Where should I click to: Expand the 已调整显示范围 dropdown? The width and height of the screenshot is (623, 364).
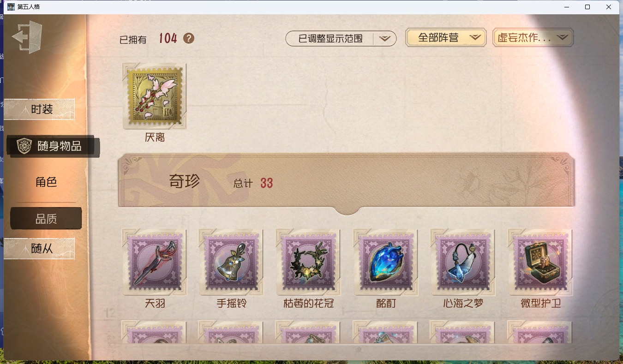(341, 39)
